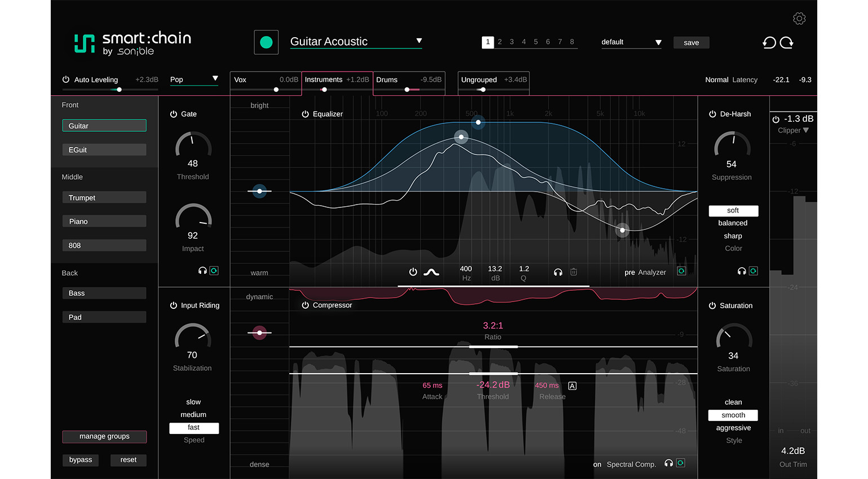Toggle the Gate power button
Screen dimensions: 868x479
pyautogui.click(x=174, y=114)
